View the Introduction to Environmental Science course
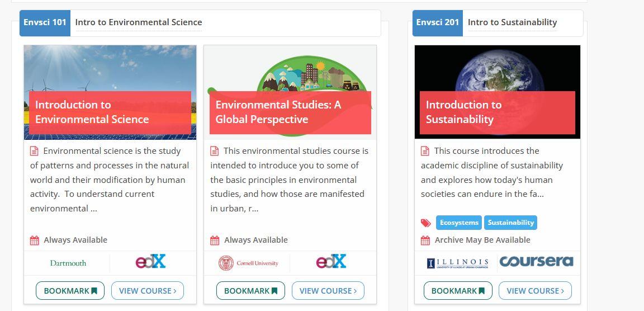 click(x=148, y=291)
